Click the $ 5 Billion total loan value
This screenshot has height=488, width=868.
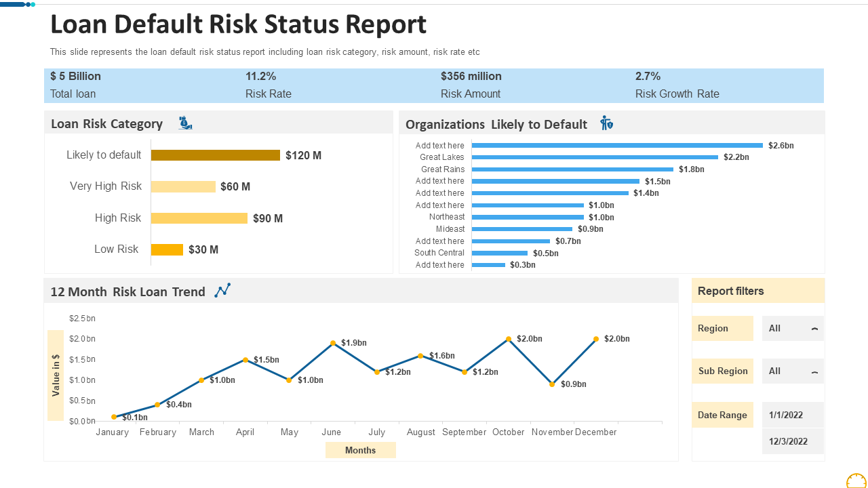pyautogui.click(x=75, y=77)
